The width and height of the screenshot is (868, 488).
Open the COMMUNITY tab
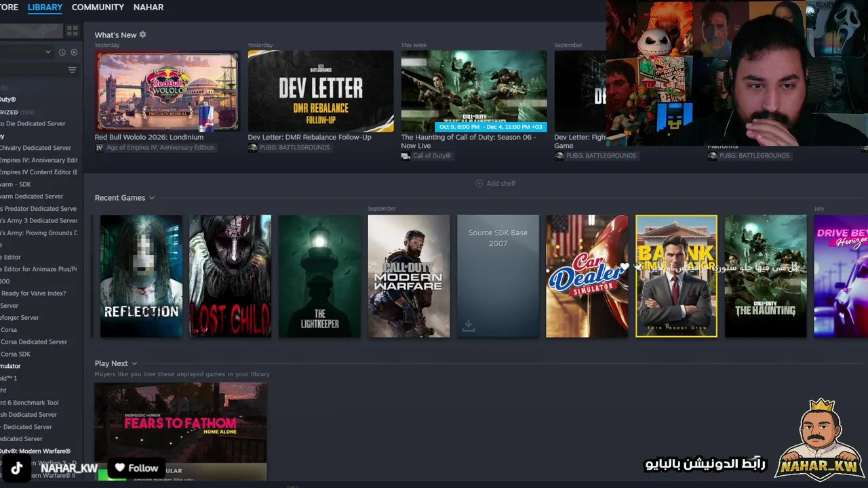(98, 7)
